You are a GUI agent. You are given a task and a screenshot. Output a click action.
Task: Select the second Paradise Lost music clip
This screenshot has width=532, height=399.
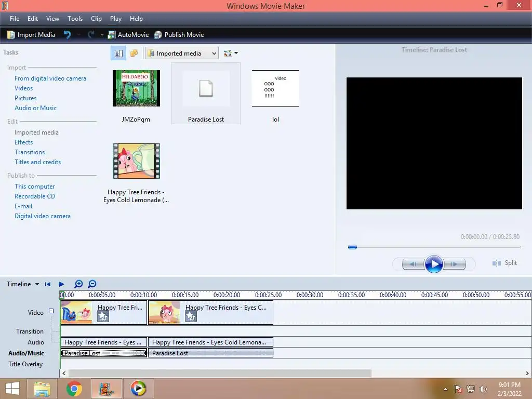click(x=211, y=353)
